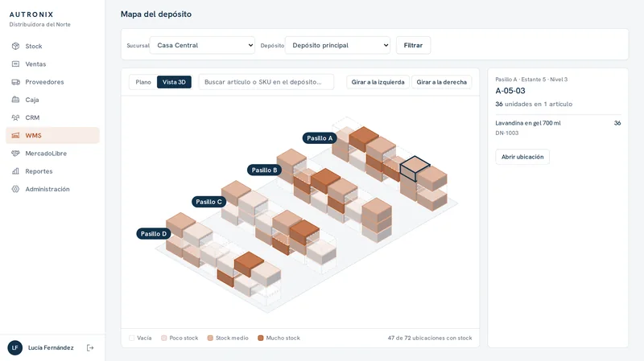Select the WMS menu item
The height and width of the screenshot is (361, 644).
(x=52, y=135)
